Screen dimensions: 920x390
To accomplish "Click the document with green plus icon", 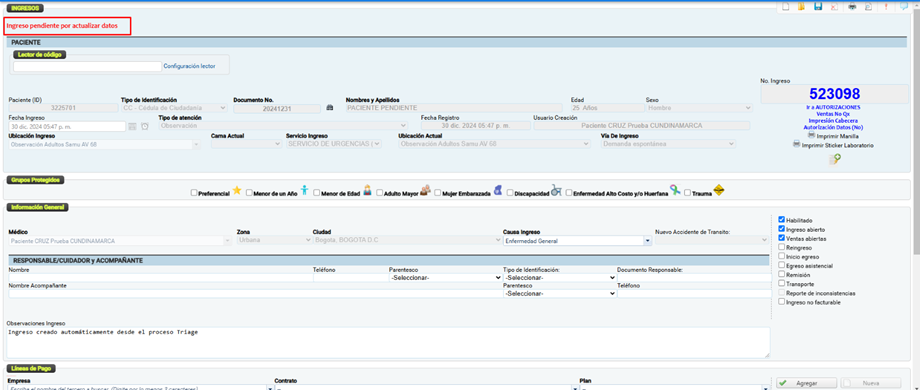I will point(835,160).
